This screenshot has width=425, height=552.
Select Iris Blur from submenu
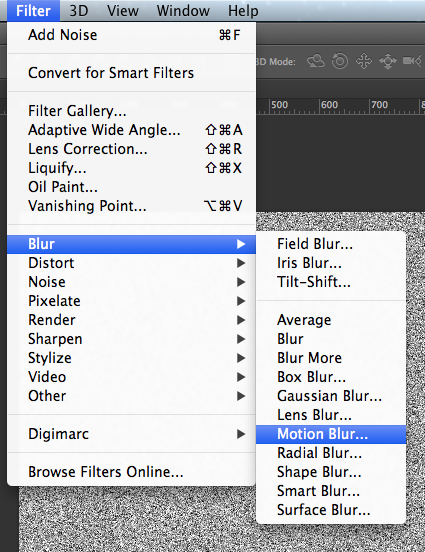point(331,263)
